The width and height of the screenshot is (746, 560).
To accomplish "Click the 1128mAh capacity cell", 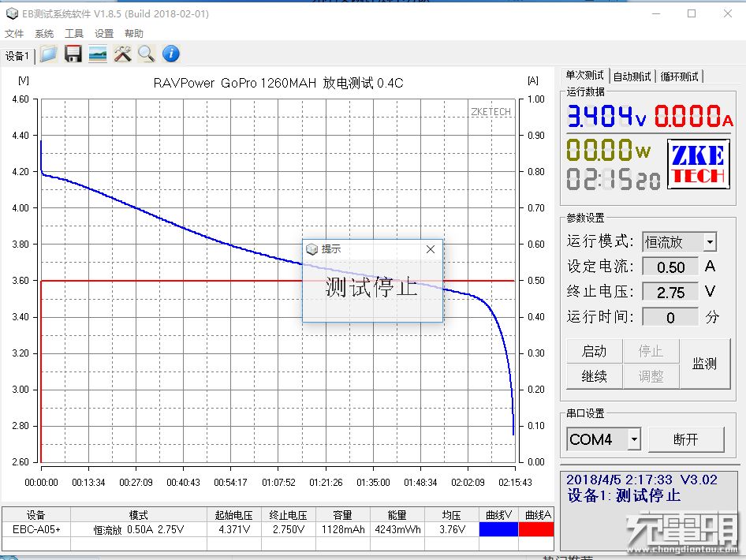I will pyautogui.click(x=343, y=529).
